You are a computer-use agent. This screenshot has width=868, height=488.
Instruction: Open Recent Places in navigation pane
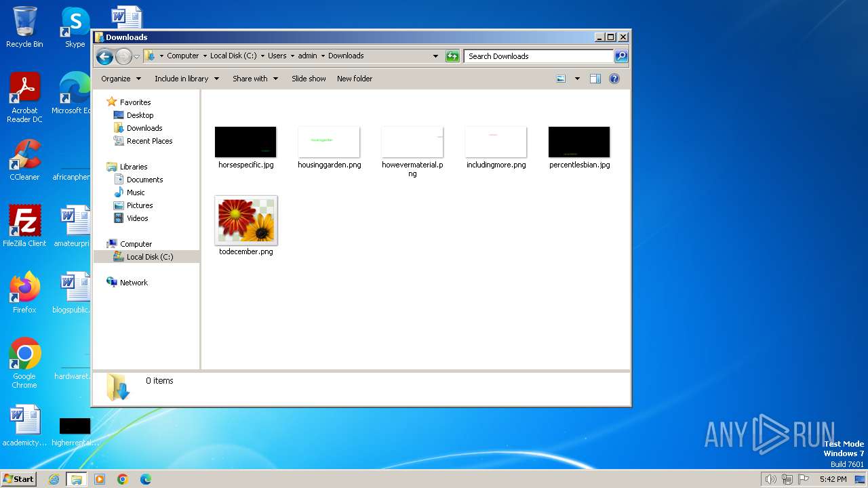pos(149,141)
